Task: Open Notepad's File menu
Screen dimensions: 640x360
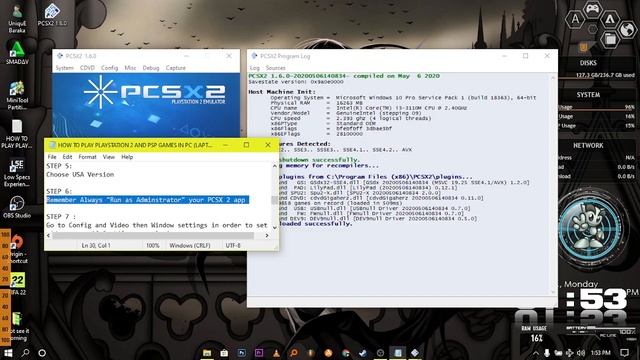Action: pyautogui.click(x=52, y=157)
